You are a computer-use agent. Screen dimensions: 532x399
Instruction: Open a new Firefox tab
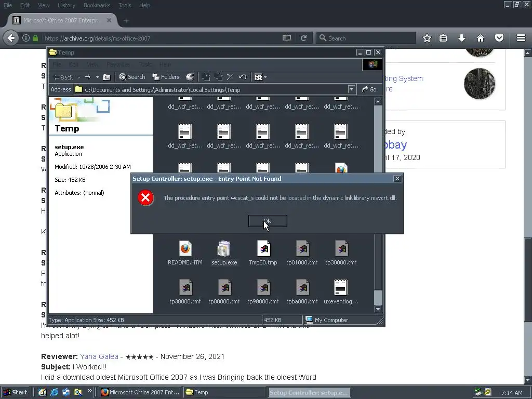[126, 21]
